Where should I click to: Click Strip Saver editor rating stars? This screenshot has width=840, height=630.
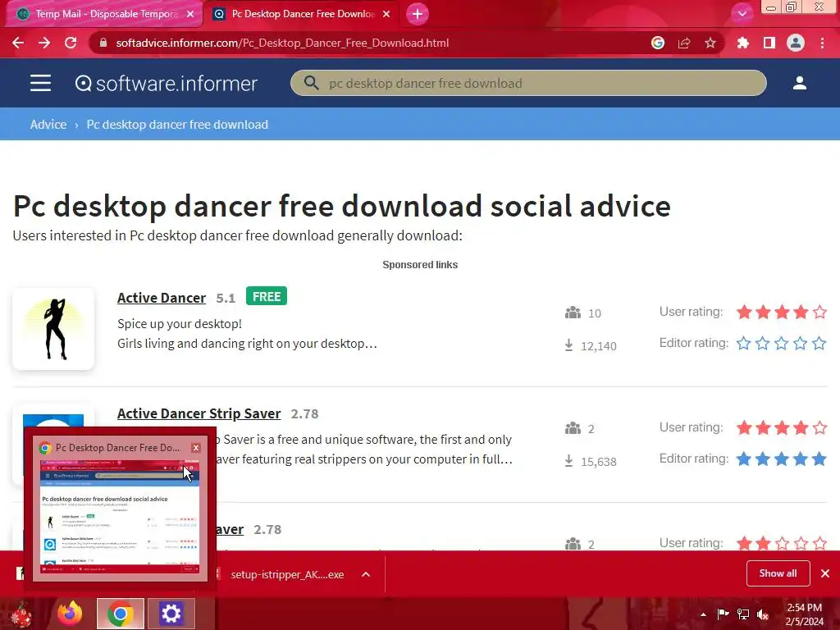pyautogui.click(x=782, y=459)
